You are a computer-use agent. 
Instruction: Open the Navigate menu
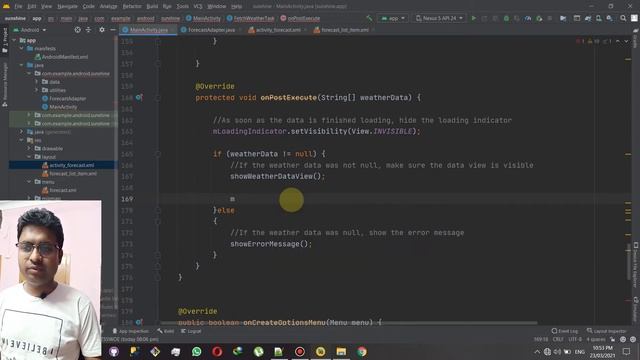(x=67, y=6)
